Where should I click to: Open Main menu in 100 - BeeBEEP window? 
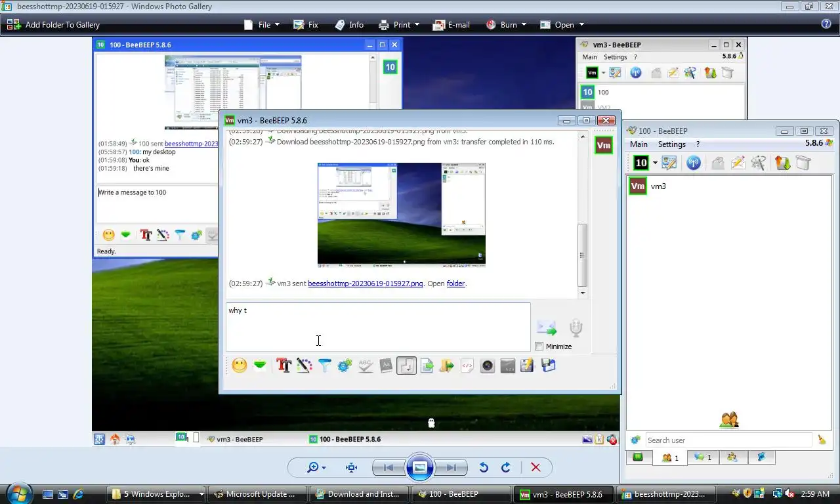(x=639, y=144)
